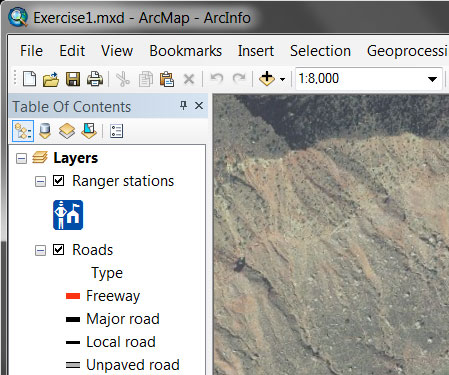Switch to List By Source view
The height and width of the screenshot is (375, 449).
45,131
